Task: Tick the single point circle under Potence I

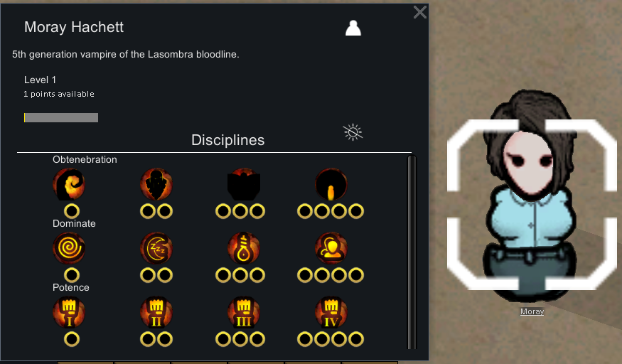Action: pyautogui.click(x=72, y=339)
